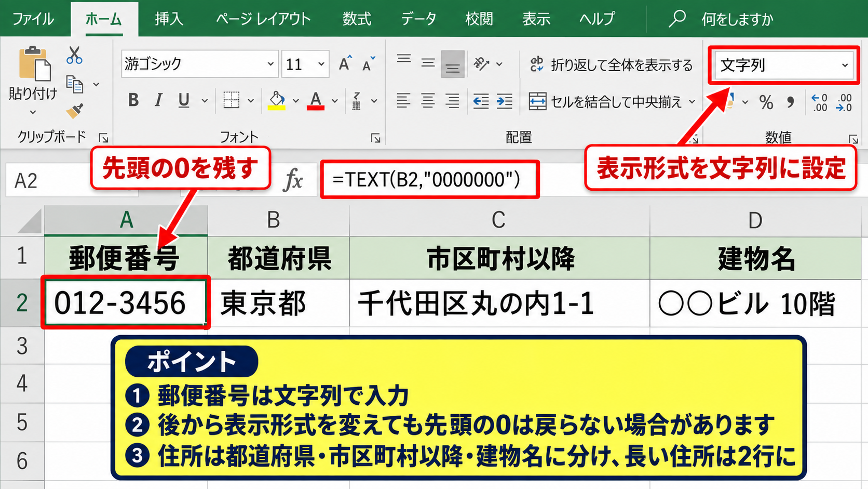Open the ファイル tab
868x489 pixels.
33,19
